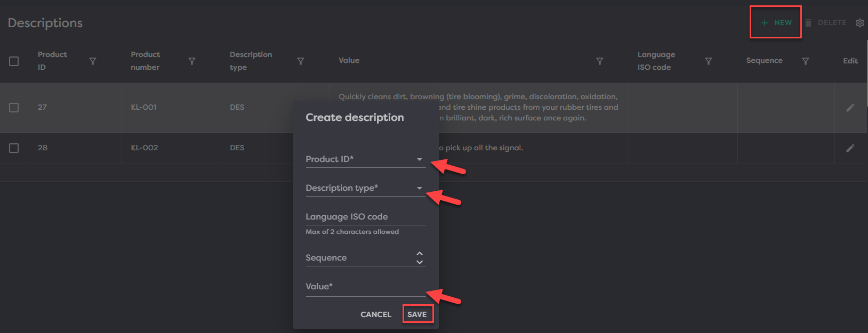This screenshot has width=868, height=333.
Task: Decrease Sequence with the down arrow
Action: click(420, 262)
